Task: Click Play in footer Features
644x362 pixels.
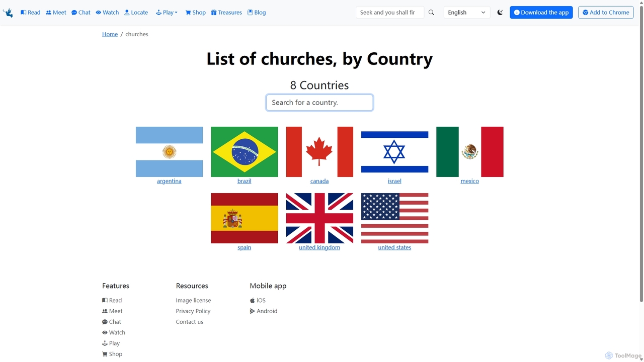Action: point(111,343)
